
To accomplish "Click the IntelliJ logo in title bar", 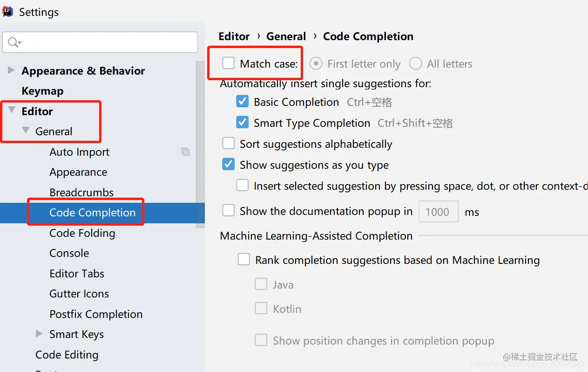I will (x=8, y=12).
